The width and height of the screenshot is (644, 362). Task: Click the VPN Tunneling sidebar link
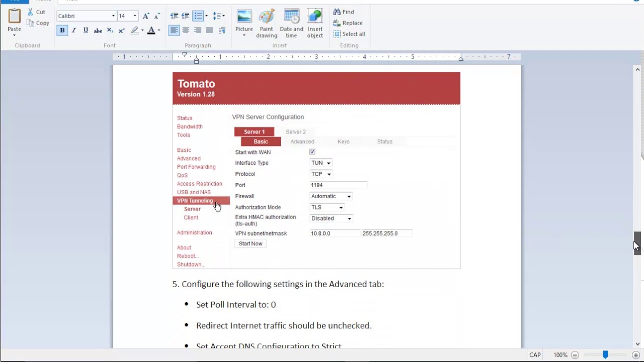195,201
